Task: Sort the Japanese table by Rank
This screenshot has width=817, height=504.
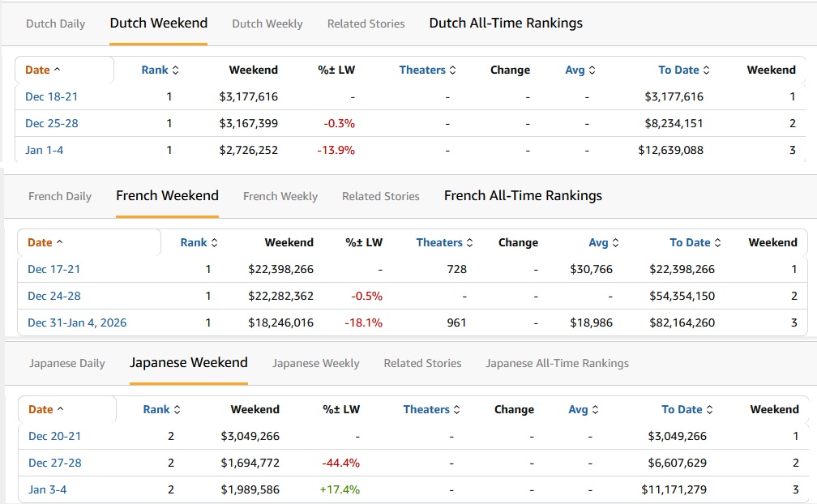Action: tap(162, 410)
